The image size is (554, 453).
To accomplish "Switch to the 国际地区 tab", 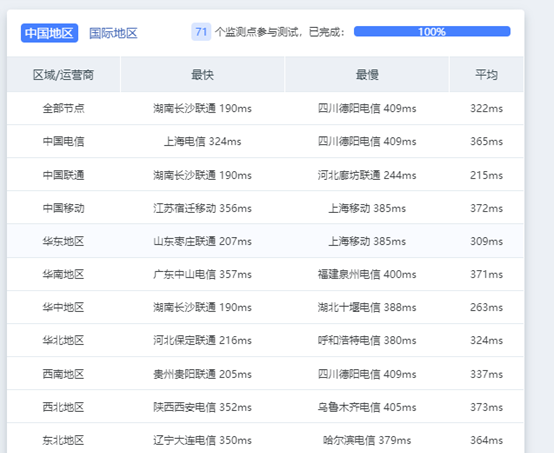I will (x=113, y=33).
